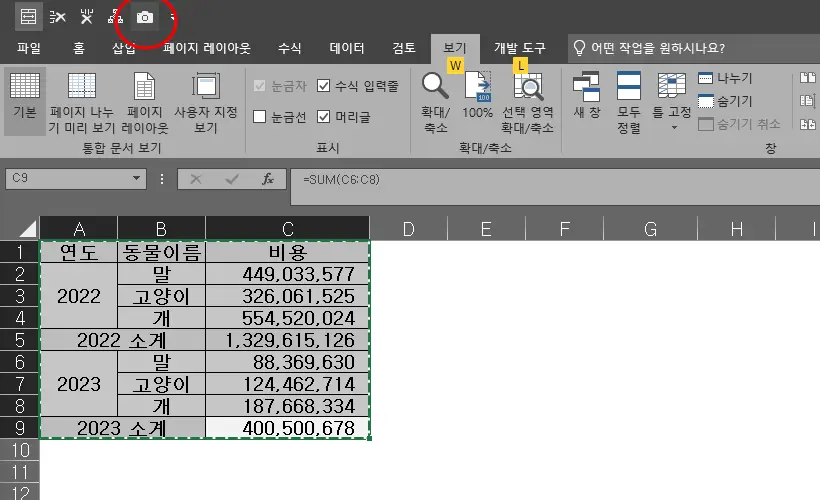Select column A header
This screenshot has width=820, height=500.
click(79, 229)
